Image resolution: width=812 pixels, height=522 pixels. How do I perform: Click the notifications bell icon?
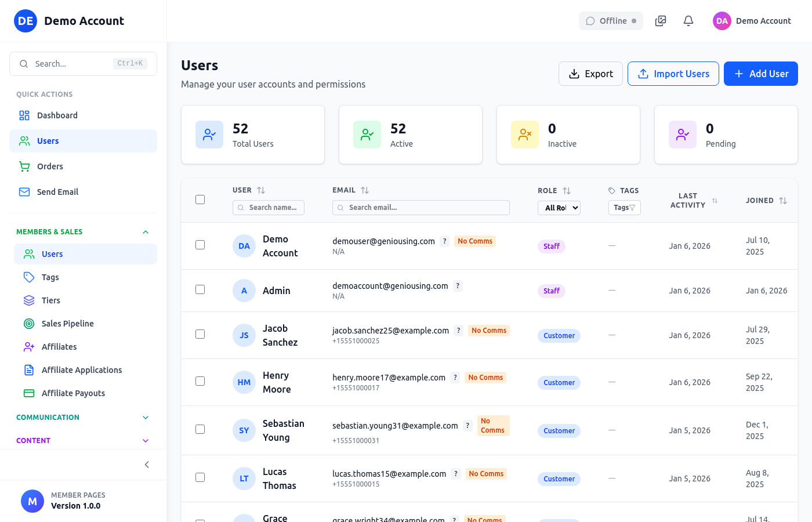[x=688, y=21]
